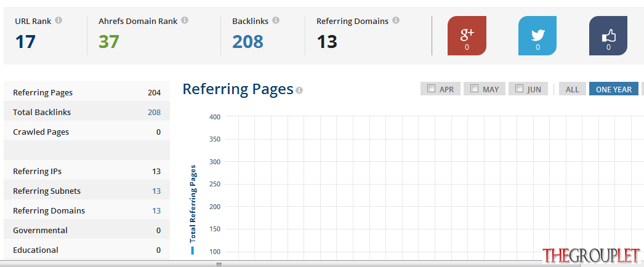Click the Total Referring Pages legend marker

(x=192, y=250)
